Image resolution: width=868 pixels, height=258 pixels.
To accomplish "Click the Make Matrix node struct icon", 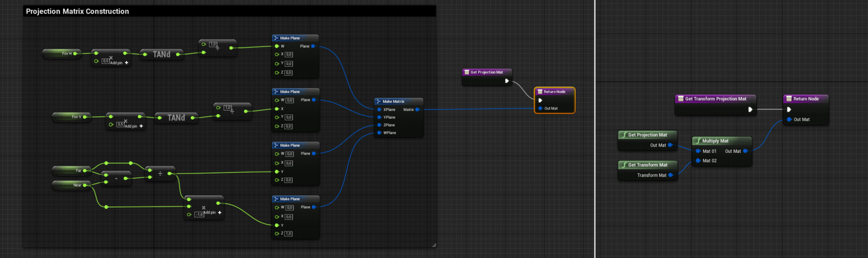I will [x=378, y=101].
